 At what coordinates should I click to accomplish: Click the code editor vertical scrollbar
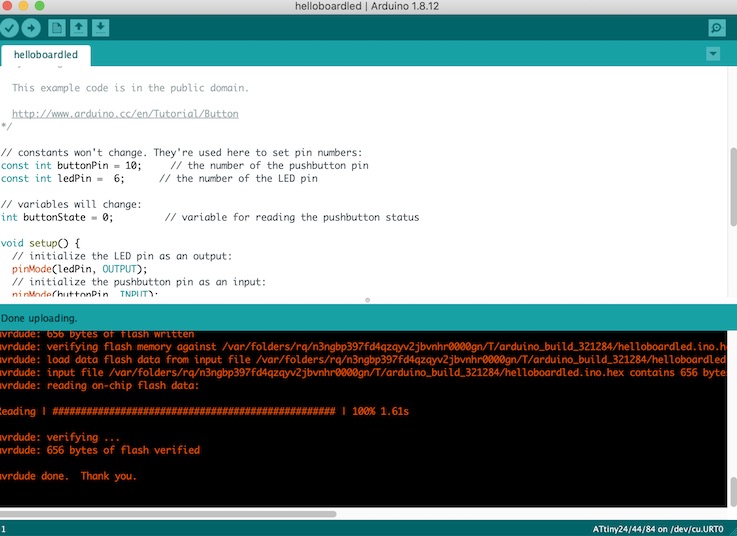733,186
